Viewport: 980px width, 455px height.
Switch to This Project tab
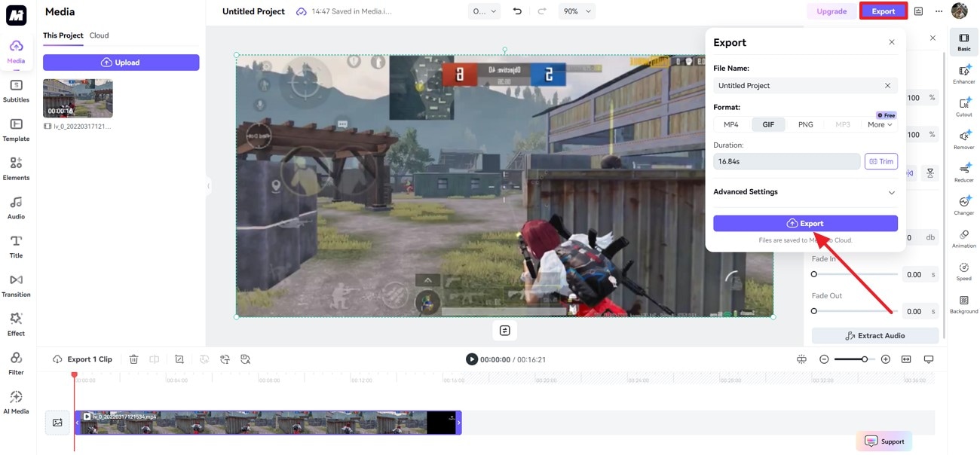coord(63,35)
